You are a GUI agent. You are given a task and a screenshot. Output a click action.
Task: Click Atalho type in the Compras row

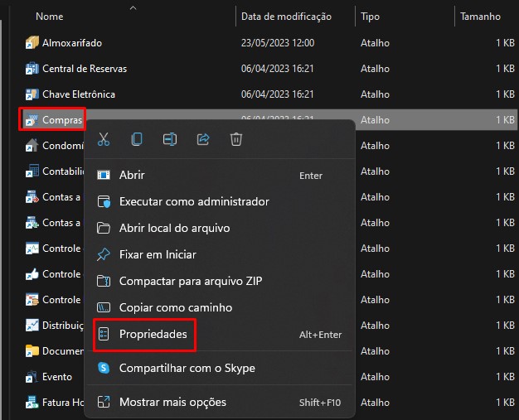375,120
